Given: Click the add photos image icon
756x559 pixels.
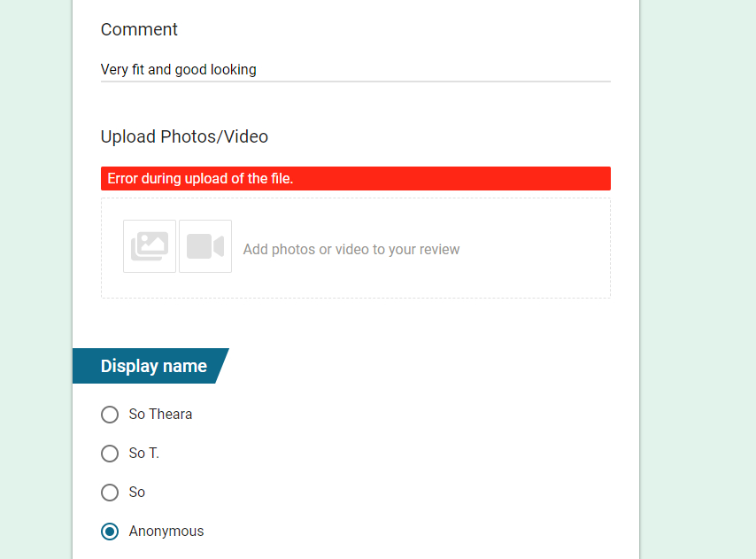Looking at the screenshot, I should [150, 246].
